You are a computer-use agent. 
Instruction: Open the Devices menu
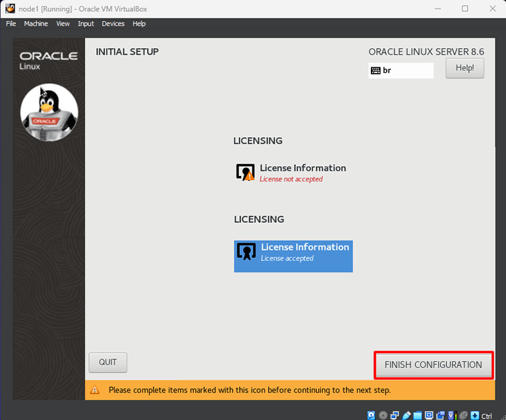coord(113,24)
